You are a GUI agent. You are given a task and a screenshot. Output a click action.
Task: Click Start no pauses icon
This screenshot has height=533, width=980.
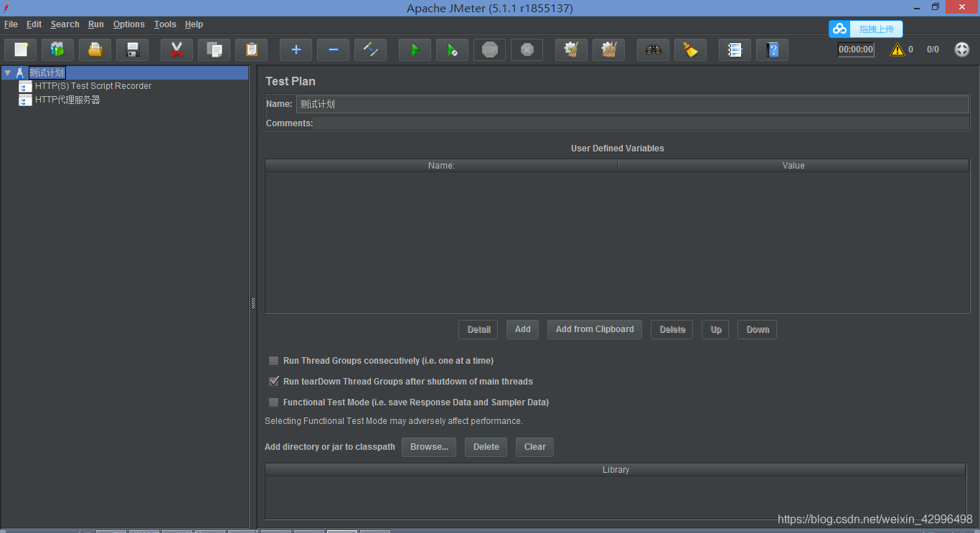tap(453, 49)
